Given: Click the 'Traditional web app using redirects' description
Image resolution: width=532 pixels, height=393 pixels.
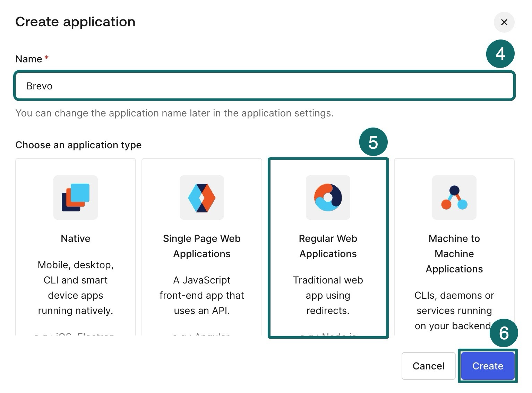Looking at the screenshot, I should 328,295.
